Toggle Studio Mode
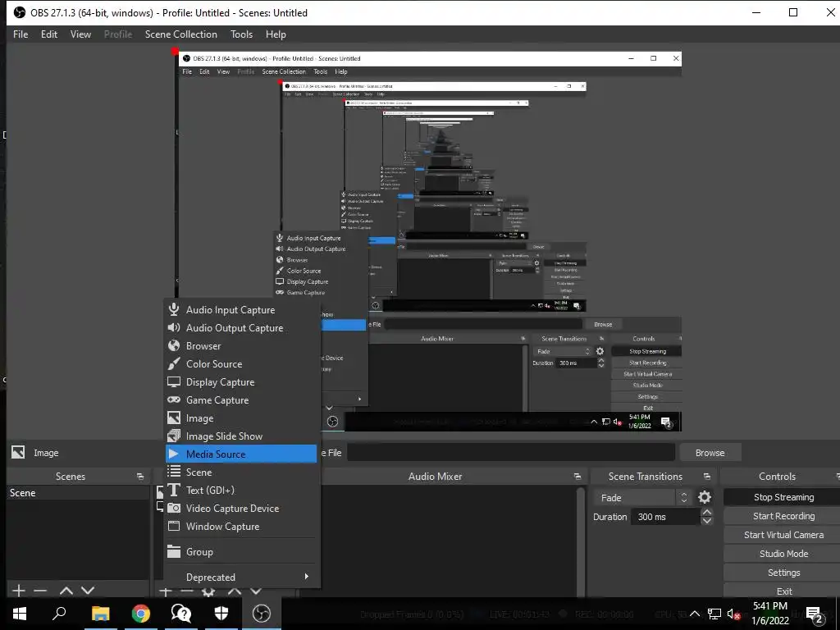 (783, 554)
